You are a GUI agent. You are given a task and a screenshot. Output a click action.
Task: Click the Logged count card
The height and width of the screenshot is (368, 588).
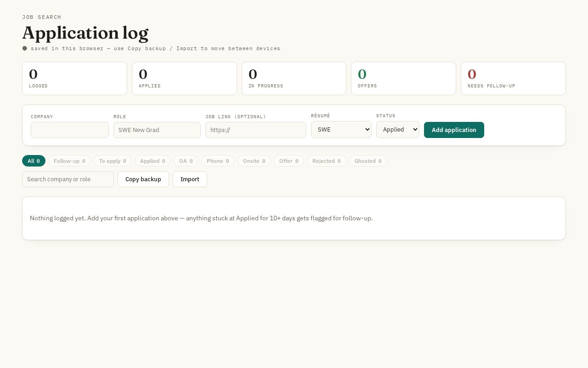coord(74,79)
